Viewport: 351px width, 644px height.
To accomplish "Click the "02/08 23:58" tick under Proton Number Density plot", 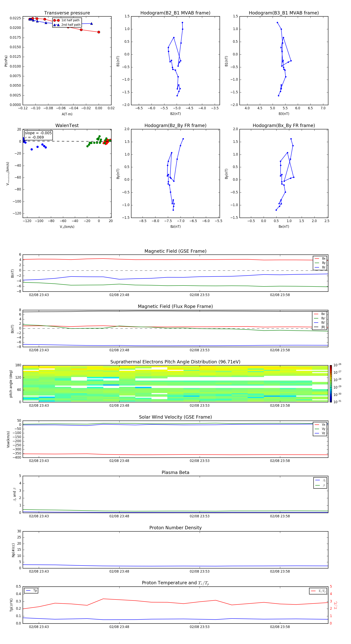I will click(x=280, y=571).
